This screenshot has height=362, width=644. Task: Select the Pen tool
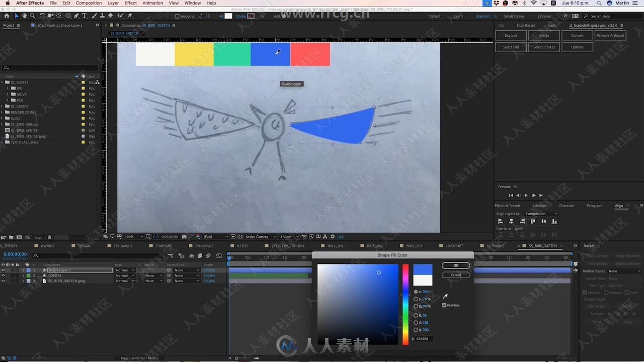(76, 16)
